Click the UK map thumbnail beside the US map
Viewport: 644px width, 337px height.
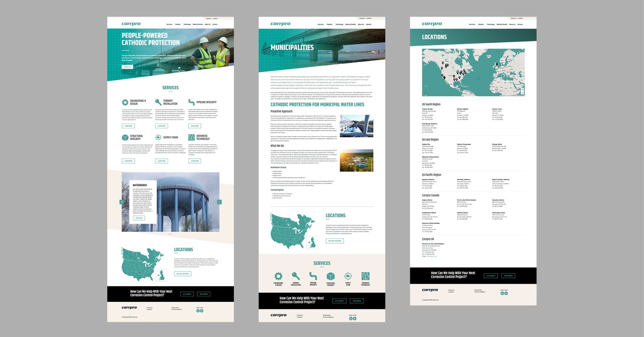[161, 275]
